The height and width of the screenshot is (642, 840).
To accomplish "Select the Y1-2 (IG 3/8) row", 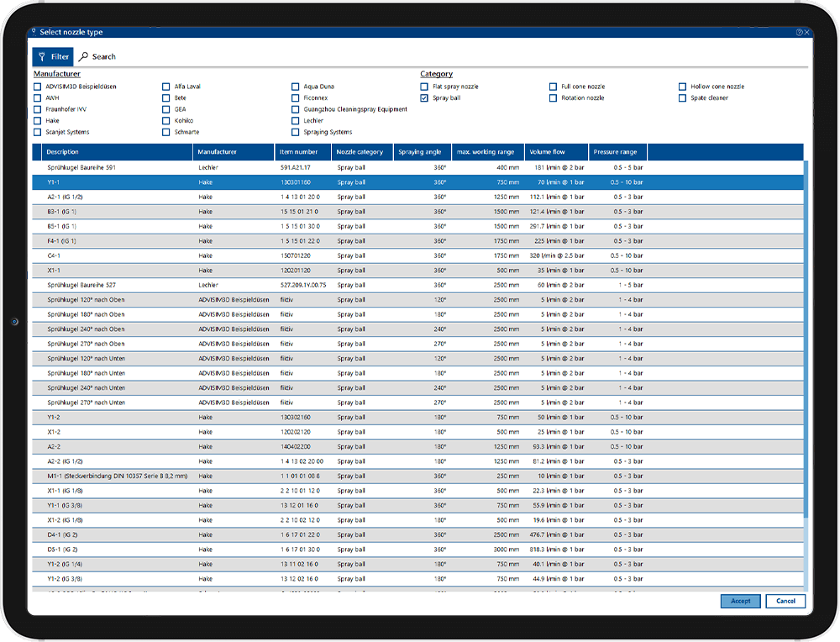I will coord(417,579).
